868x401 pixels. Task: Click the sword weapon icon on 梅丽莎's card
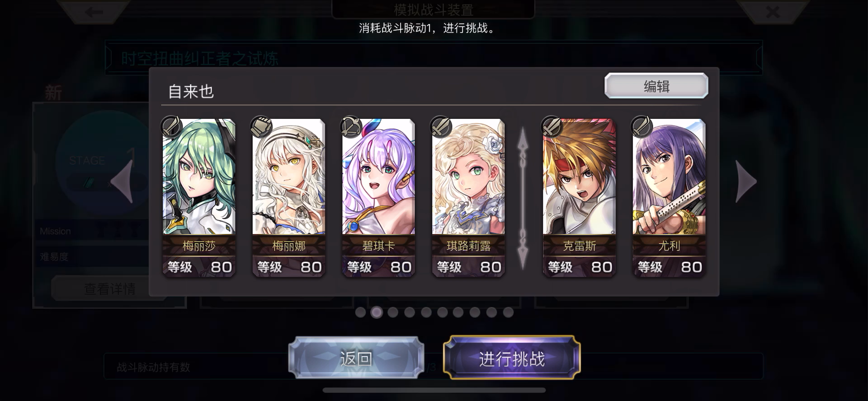tap(171, 126)
